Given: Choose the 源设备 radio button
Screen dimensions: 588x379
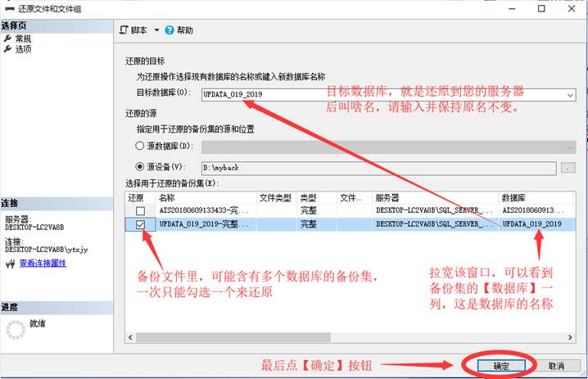Looking at the screenshot, I should pos(140,167).
